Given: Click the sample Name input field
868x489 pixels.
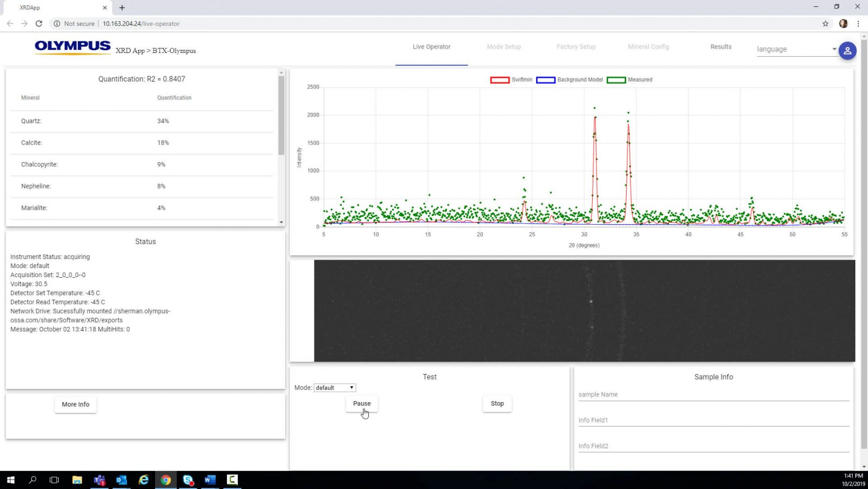Looking at the screenshot, I should [x=713, y=395].
